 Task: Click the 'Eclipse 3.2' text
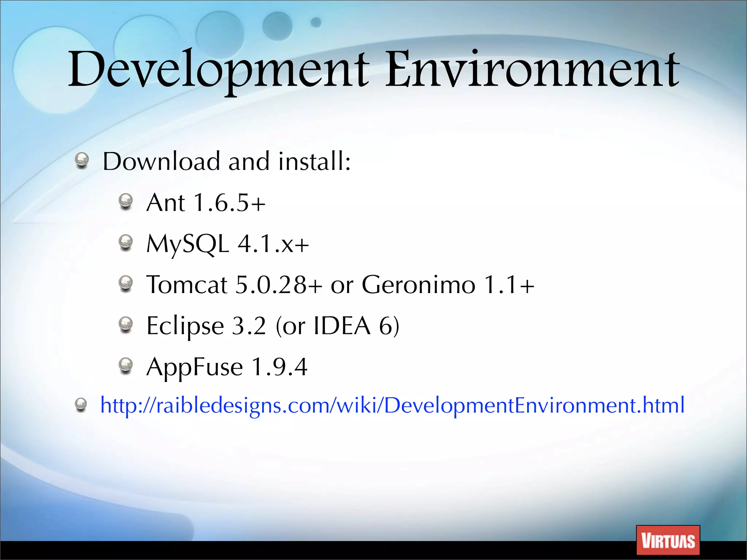coord(206,326)
